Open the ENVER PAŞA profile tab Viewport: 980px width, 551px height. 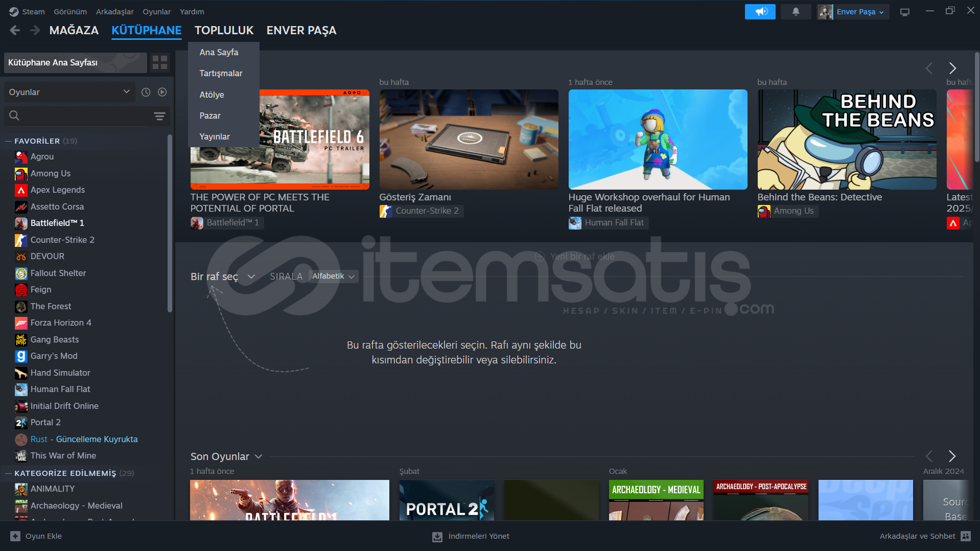[301, 31]
